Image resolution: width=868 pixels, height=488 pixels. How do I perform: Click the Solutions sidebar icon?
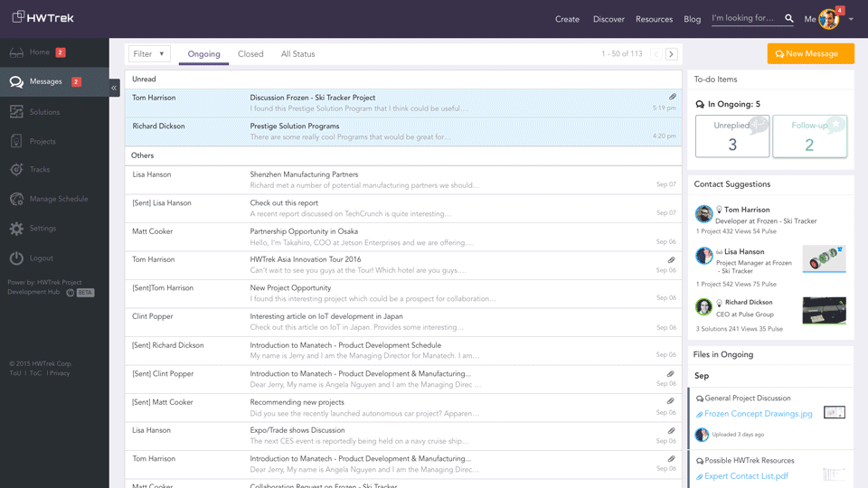(x=16, y=112)
